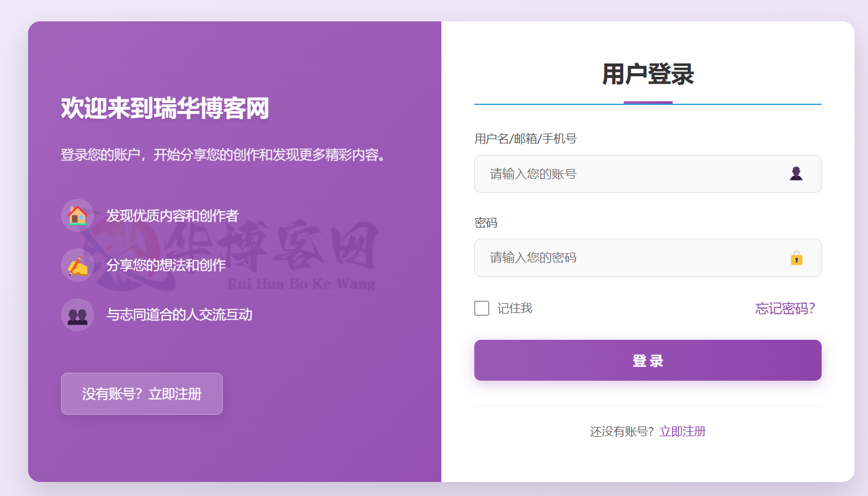Click the 没有账号？立即注册 button
This screenshot has width=868, height=496.
(x=142, y=394)
